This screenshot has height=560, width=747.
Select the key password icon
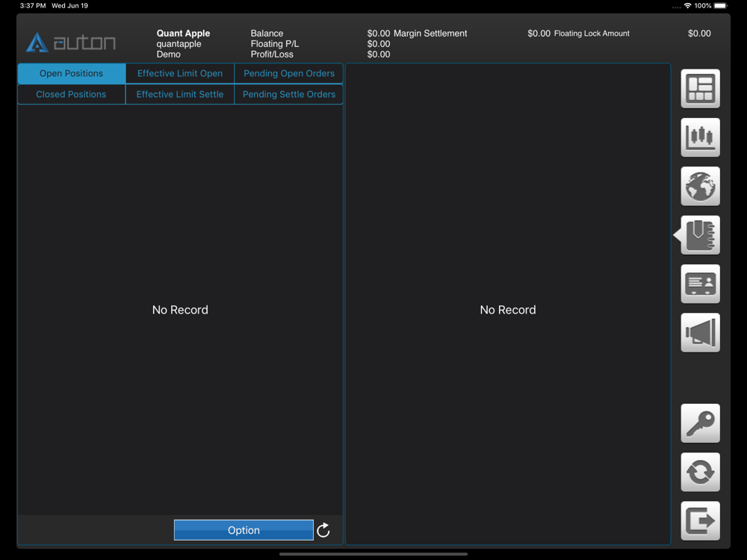coord(700,423)
